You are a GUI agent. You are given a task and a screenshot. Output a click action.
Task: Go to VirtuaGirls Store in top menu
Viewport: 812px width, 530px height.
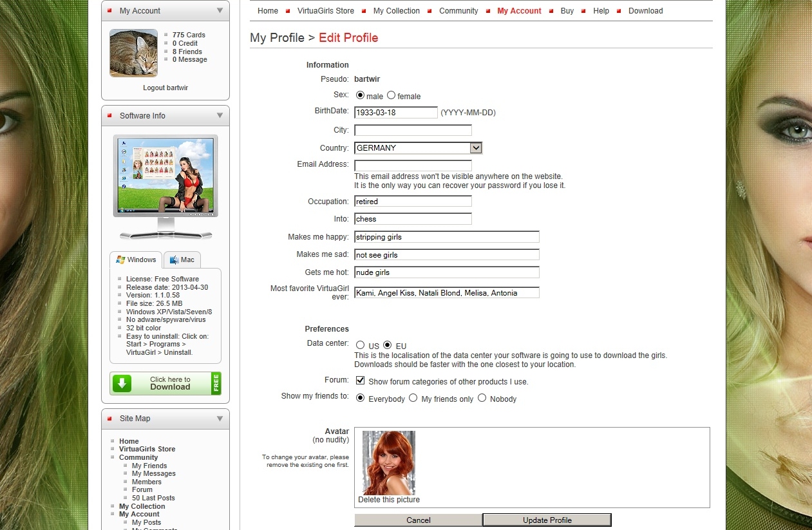click(325, 11)
